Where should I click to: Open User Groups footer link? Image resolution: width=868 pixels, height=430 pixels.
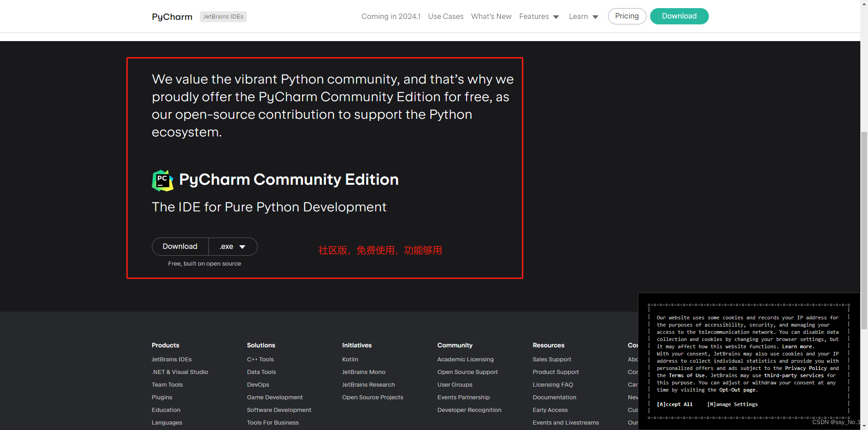pyautogui.click(x=455, y=385)
